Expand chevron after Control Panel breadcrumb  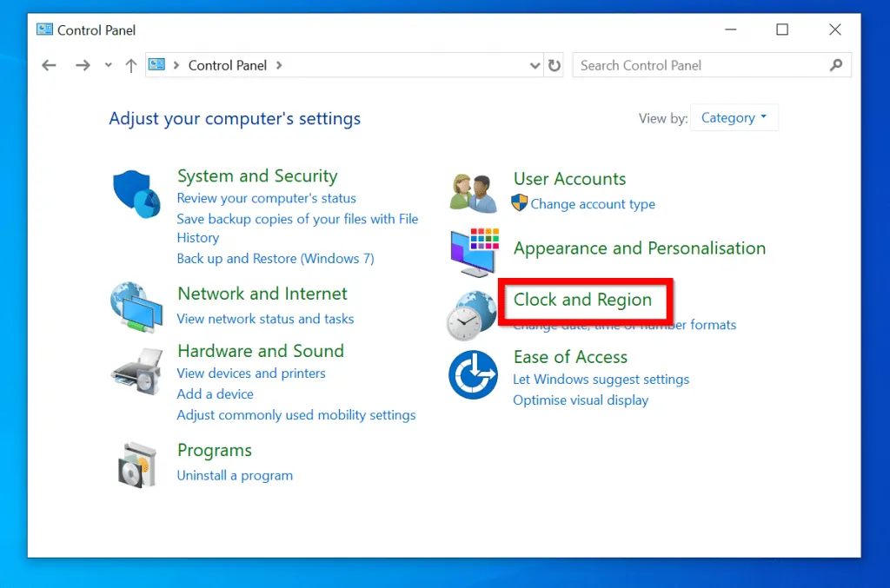[279, 65]
